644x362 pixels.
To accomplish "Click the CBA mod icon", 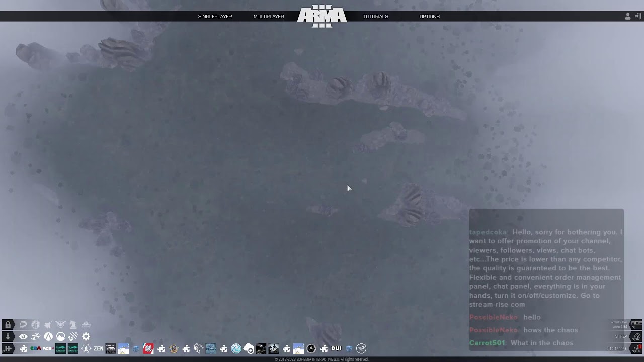I will (x=36, y=348).
